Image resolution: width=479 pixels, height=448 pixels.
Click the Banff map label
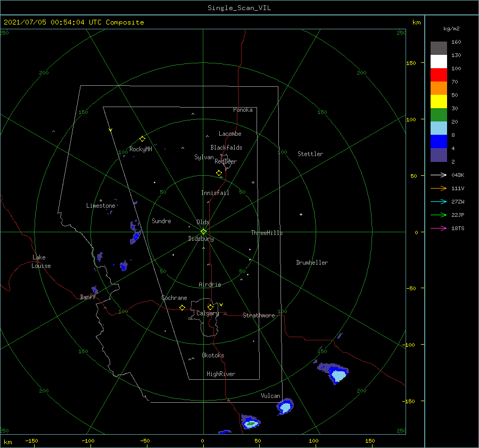pyautogui.click(x=88, y=297)
